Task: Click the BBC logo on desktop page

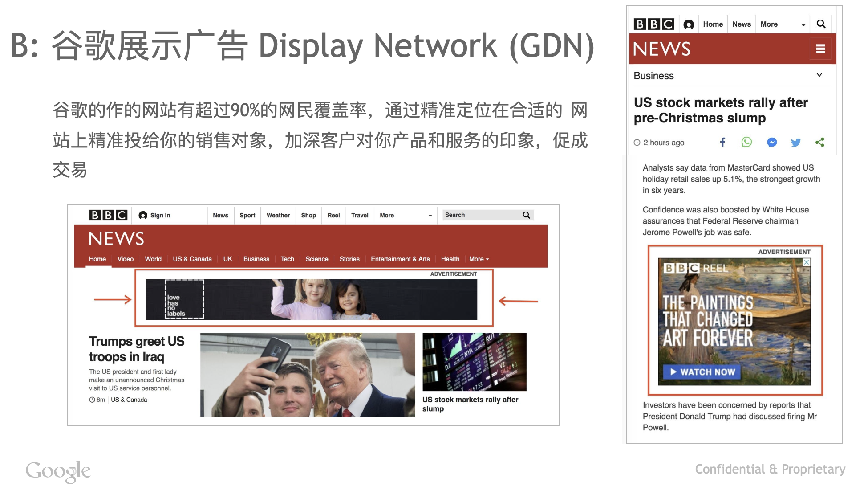Action: 108,215
